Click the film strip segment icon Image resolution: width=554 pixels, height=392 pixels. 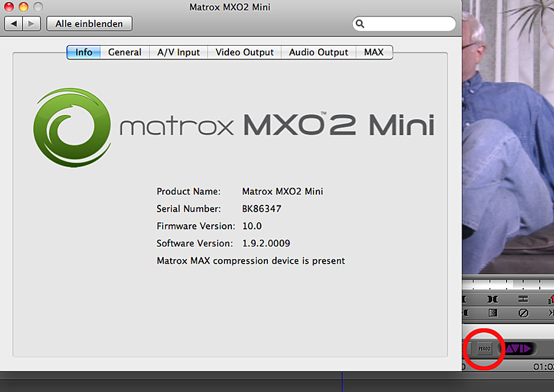click(x=523, y=299)
